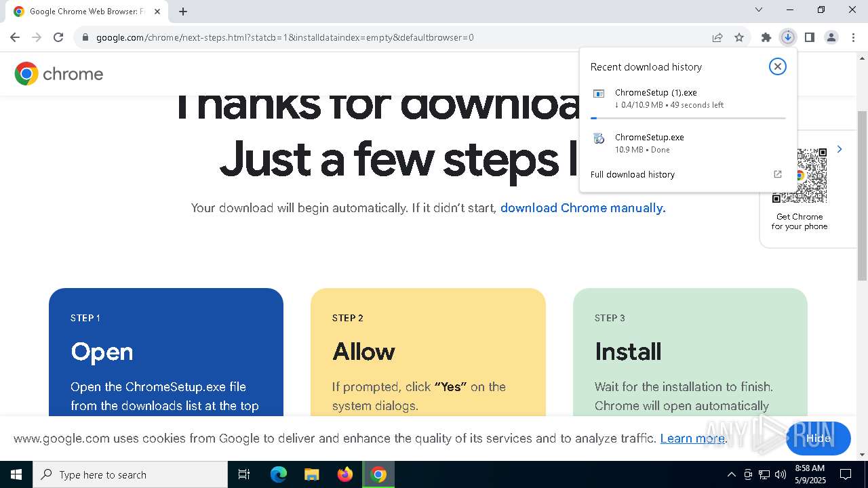
Task: Toggle the Downloads toolbar icon
Action: pyautogui.click(x=788, y=37)
